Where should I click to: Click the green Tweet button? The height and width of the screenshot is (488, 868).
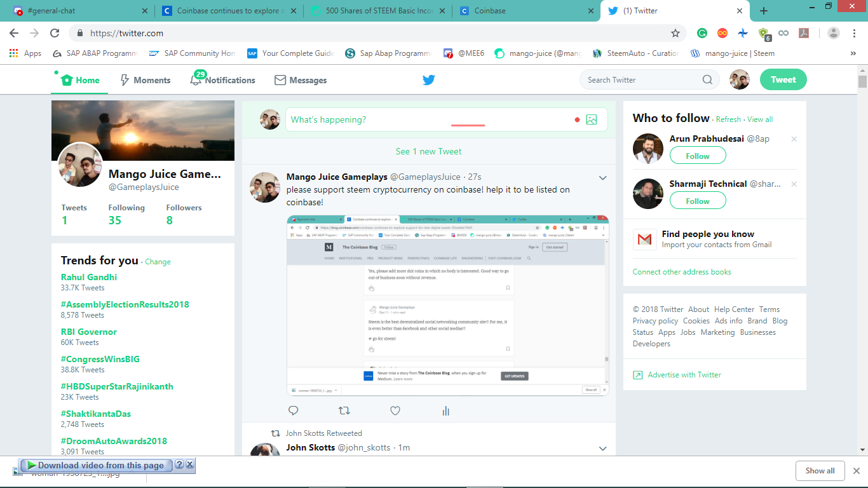pos(783,80)
